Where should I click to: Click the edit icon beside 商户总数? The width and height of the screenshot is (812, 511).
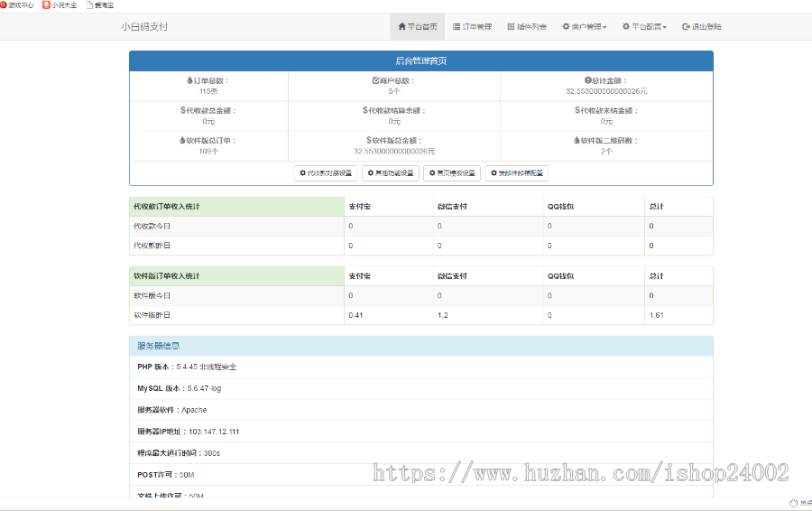(374, 81)
